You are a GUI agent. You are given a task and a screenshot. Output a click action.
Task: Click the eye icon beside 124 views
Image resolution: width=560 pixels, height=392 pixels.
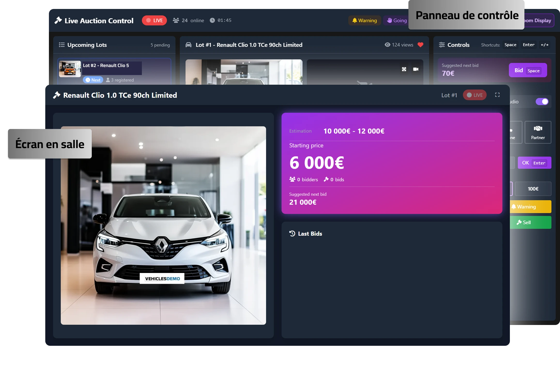(x=387, y=45)
